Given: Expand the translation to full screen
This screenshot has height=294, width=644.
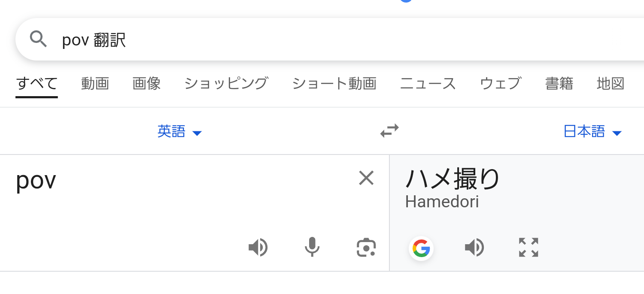Looking at the screenshot, I should 529,248.
